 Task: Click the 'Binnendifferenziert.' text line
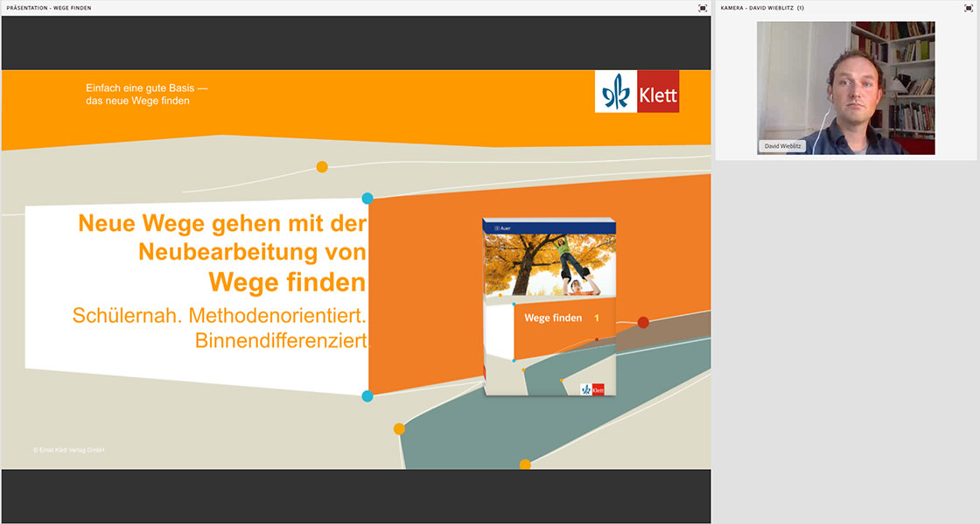click(x=283, y=341)
